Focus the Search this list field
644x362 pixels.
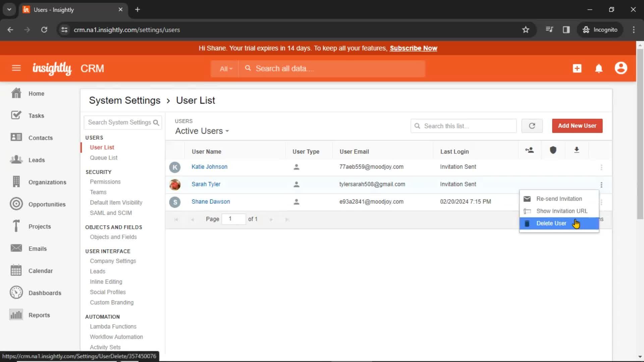coord(464,126)
